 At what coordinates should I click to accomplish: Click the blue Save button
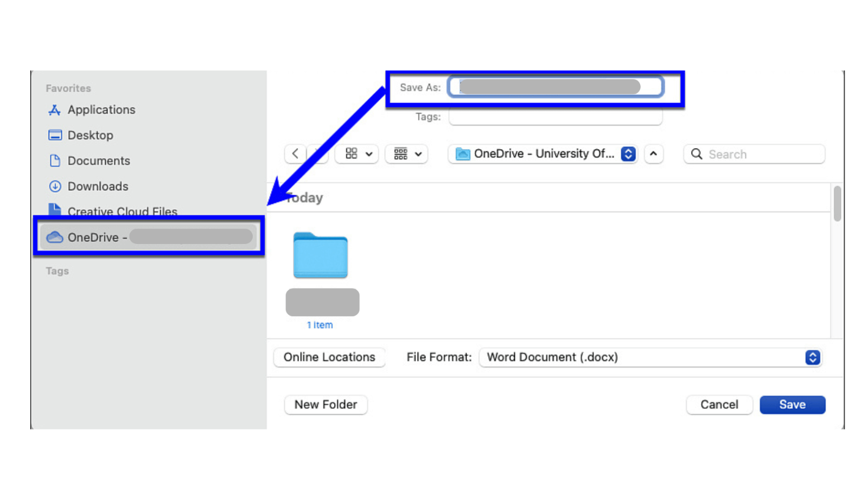792,404
